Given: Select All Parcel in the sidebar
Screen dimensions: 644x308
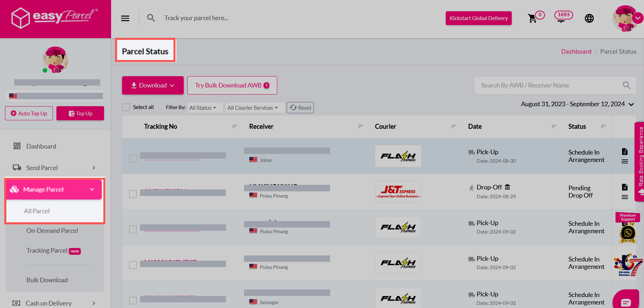Looking at the screenshot, I should click(x=37, y=211).
